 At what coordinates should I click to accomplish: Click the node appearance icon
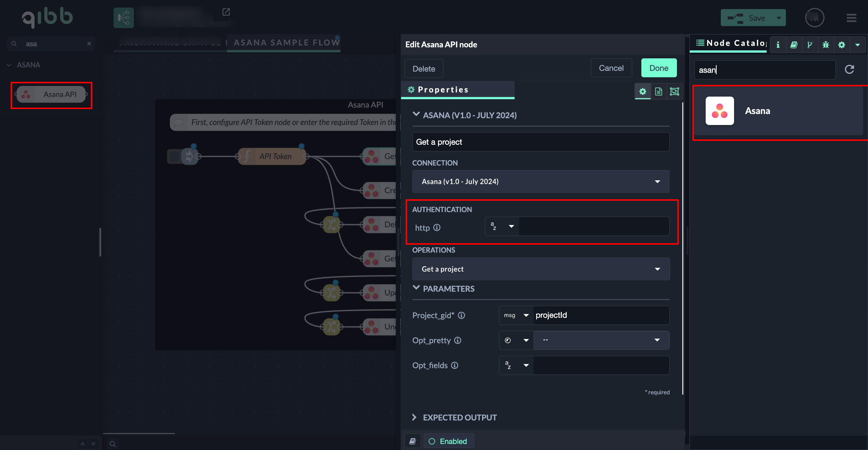[x=674, y=91]
